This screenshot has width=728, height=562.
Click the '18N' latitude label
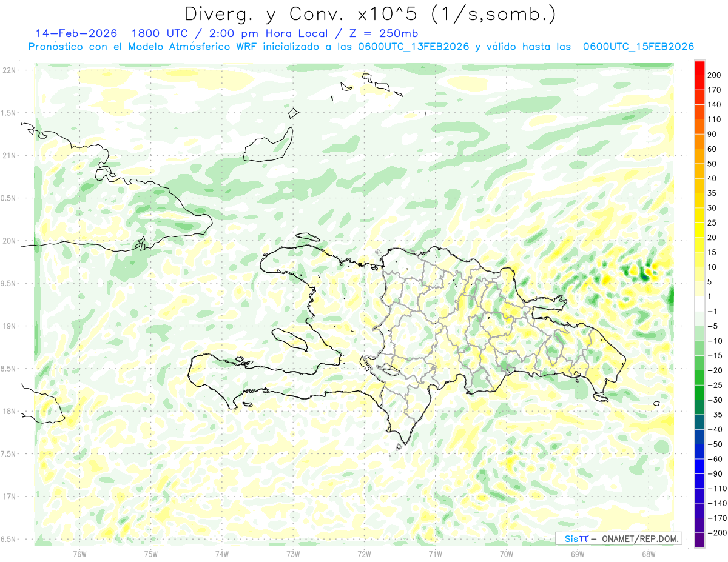point(8,411)
